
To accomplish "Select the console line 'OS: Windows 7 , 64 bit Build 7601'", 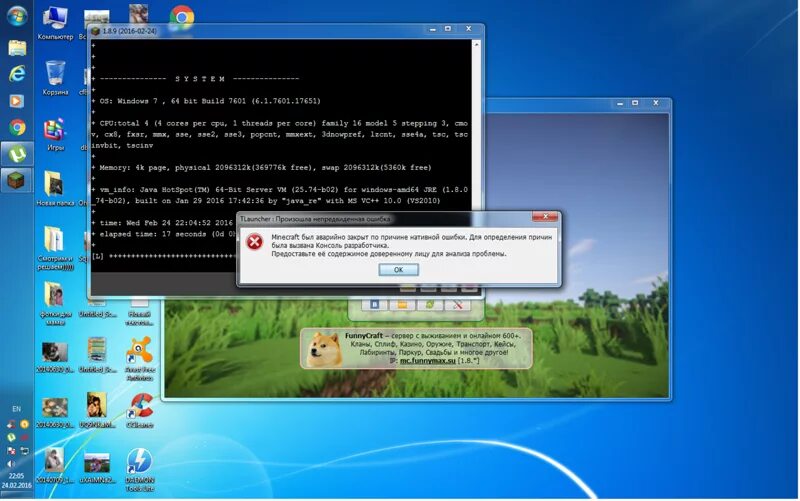I will (210, 101).
